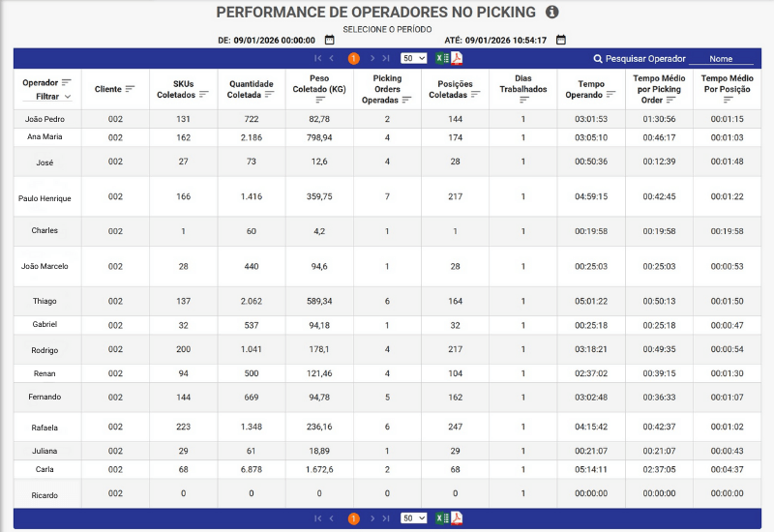
Task: Open the 50 rows dropdown in the bottom paginator
Action: [x=414, y=518]
